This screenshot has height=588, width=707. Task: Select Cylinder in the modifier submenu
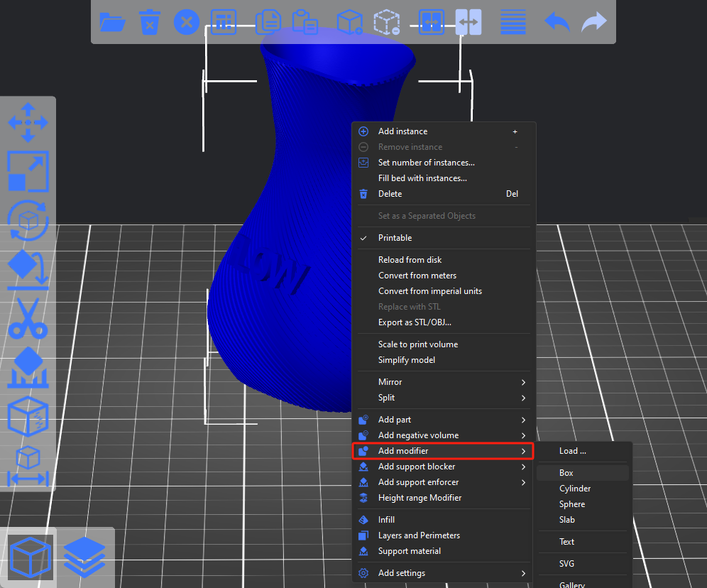[575, 489]
